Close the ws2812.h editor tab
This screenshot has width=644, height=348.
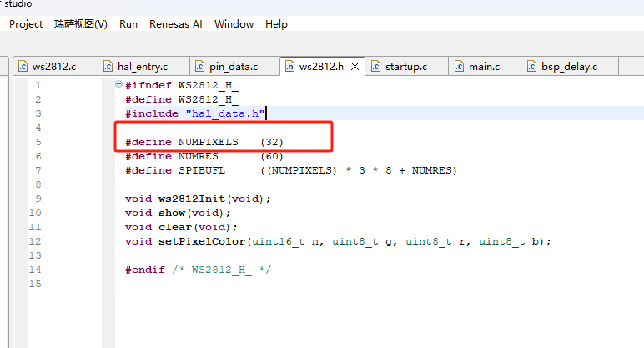tap(355, 67)
